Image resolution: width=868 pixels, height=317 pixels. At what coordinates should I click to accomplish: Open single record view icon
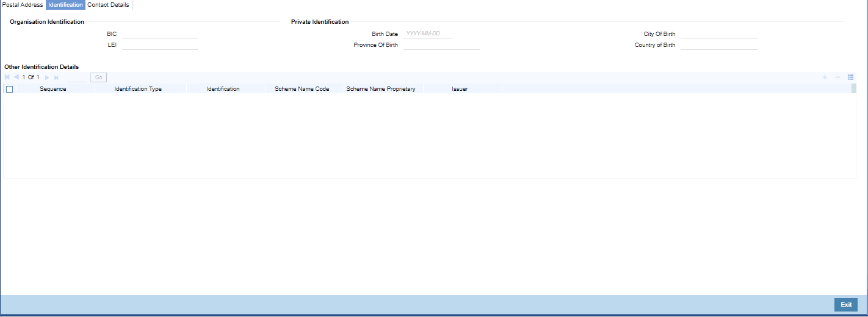(x=850, y=77)
